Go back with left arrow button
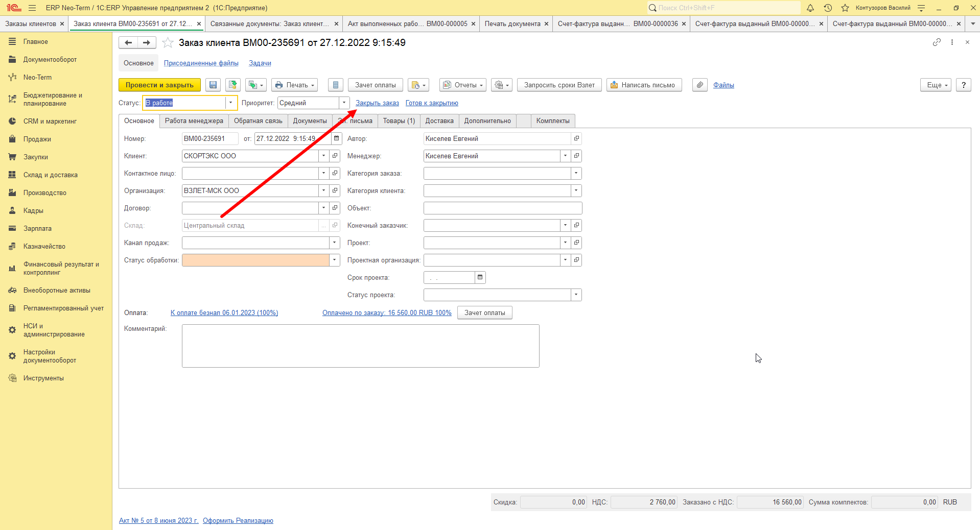Screen dimensions: 980x530 128,43
